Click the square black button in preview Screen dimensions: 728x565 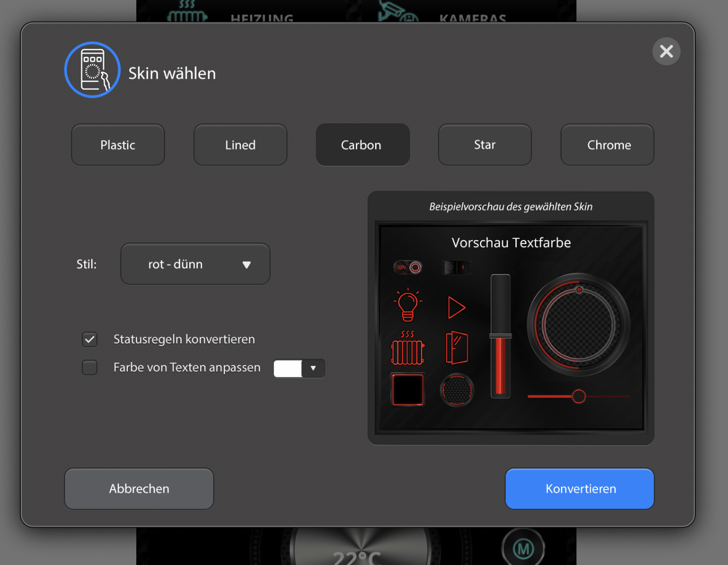pos(408,390)
